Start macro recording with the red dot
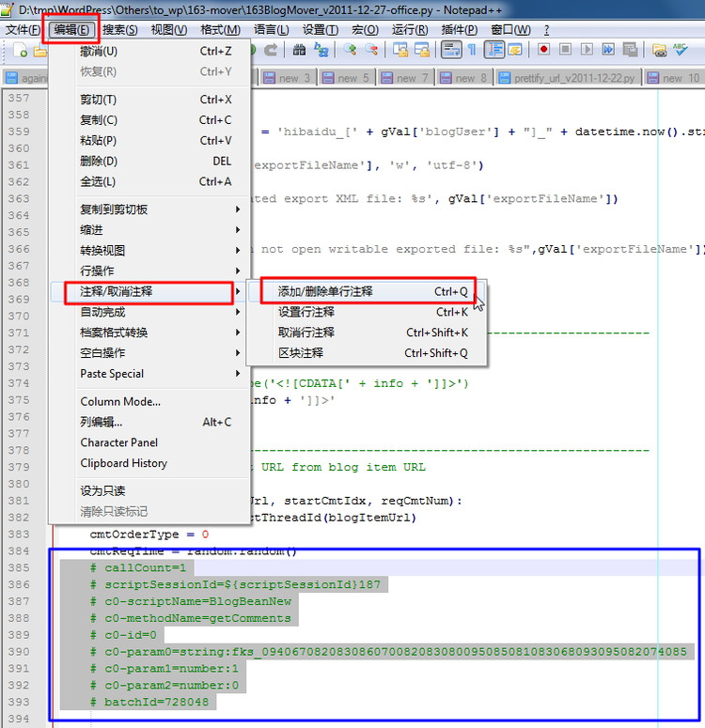Image resolution: width=705 pixels, height=728 pixels. pyautogui.click(x=544, y=50)
